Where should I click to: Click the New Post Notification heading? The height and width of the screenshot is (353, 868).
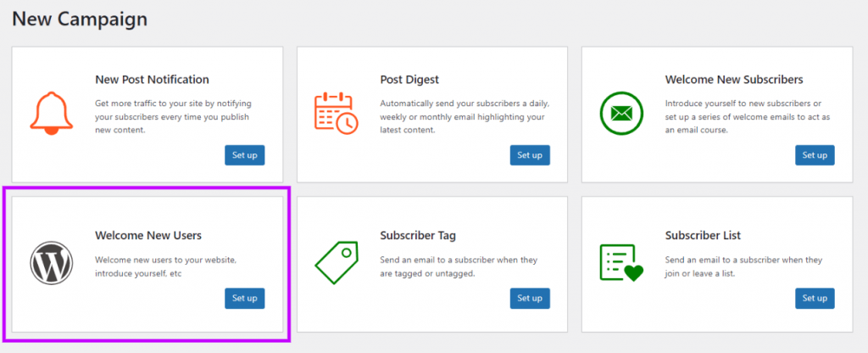153,80
